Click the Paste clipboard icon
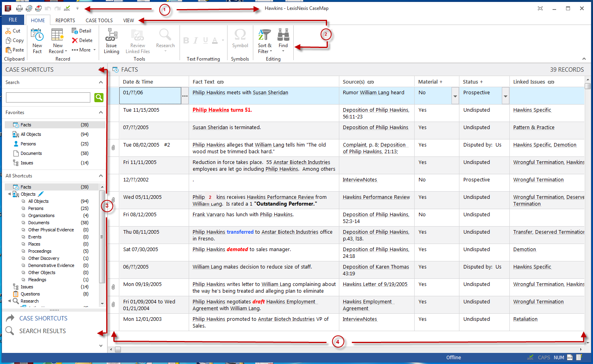Viewport: 593px width, 364px height. [8, 50]
